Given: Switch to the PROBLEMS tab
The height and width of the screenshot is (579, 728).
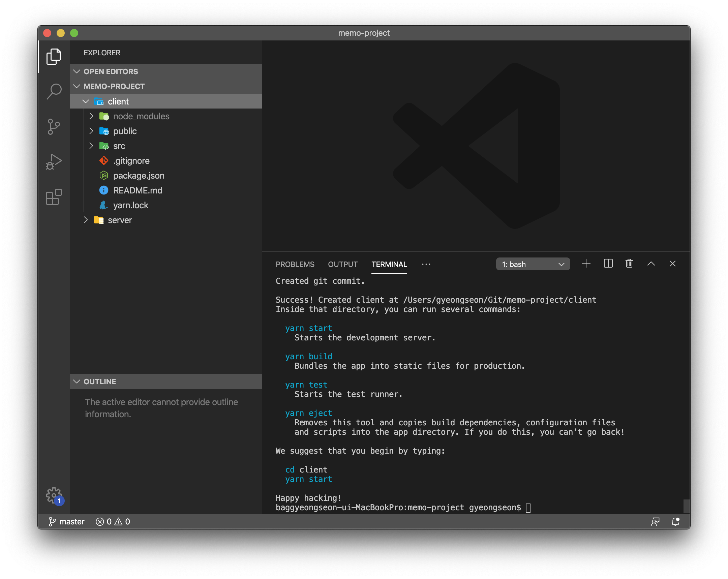Looking at the screenshot, I should tap(295, 264).
